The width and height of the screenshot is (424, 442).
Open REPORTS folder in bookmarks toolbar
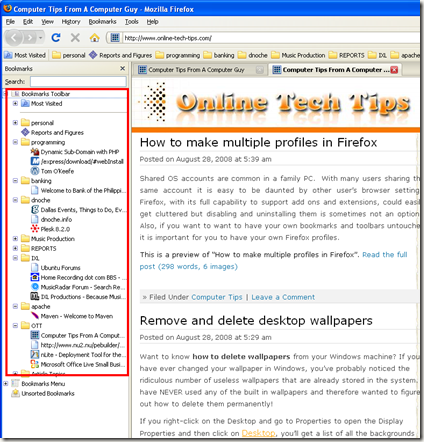coord(347,55)
